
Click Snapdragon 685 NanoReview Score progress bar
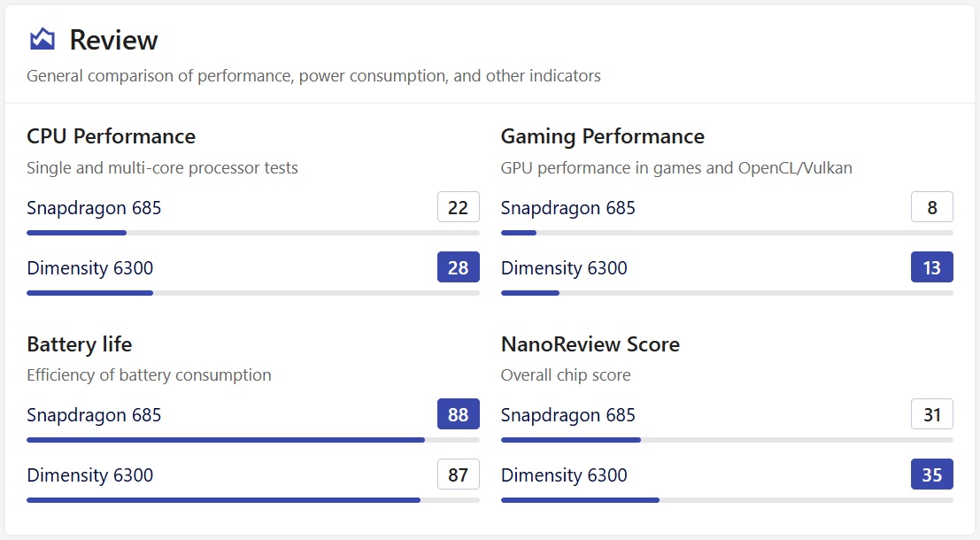[726, 440]
